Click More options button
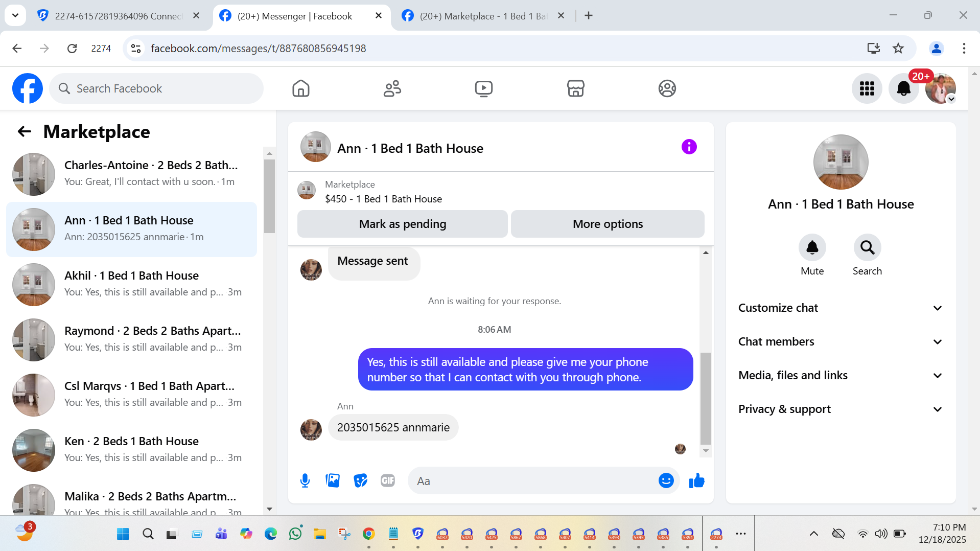Image resolution: width=980 pixels, height=551 pixels. (608, 224)
